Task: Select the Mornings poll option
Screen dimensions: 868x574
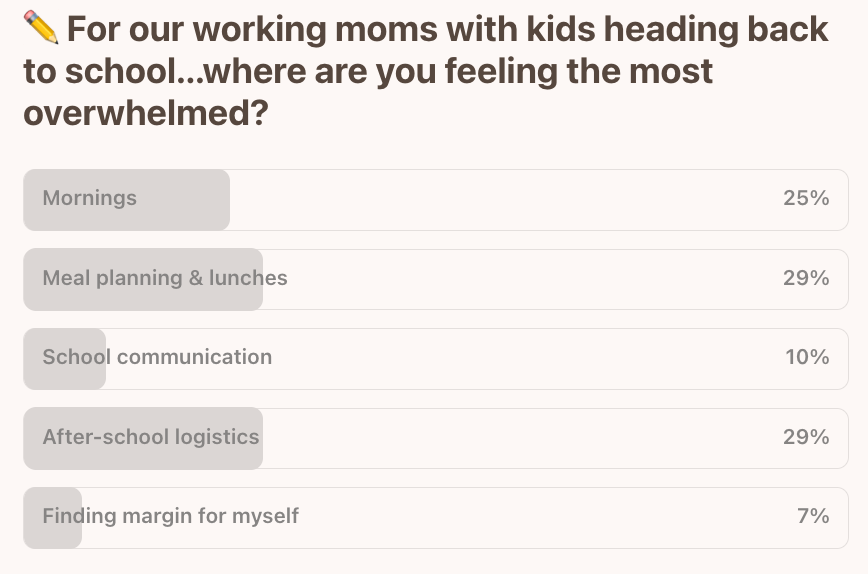Action: [x=436, y=200]
